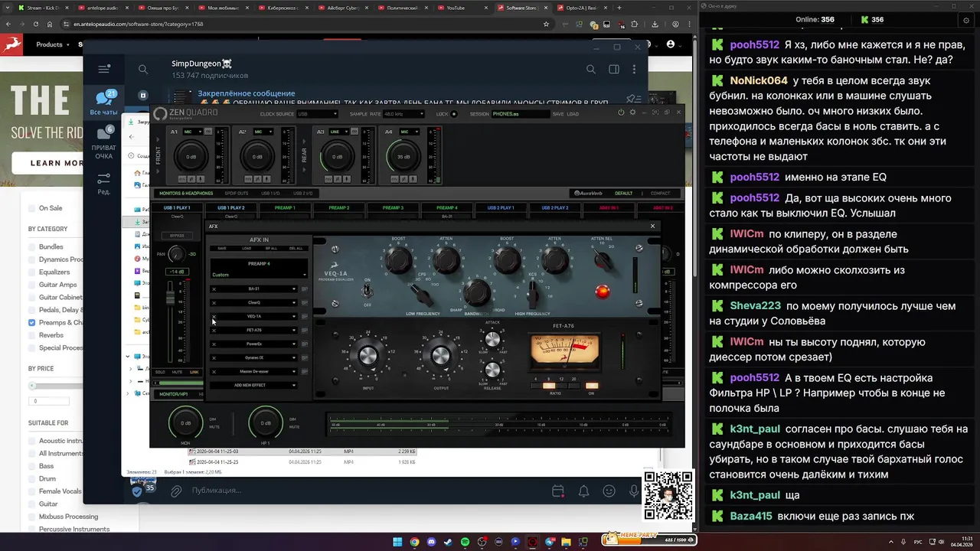Check the On Sale filter
980x551 pixels.
pos(31,208)
